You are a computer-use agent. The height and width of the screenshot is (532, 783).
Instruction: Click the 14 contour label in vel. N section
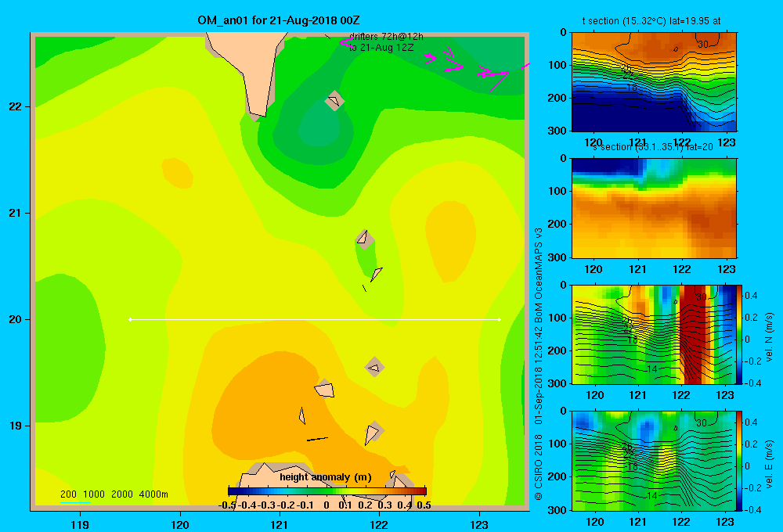coord(651,369)
